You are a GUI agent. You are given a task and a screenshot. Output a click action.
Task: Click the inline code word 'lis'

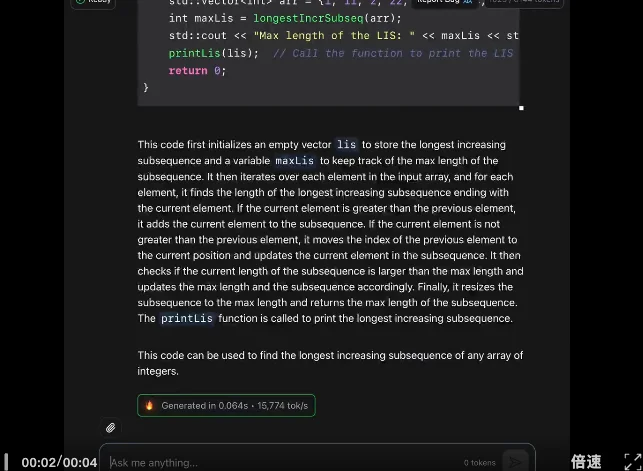pos(346,145)
